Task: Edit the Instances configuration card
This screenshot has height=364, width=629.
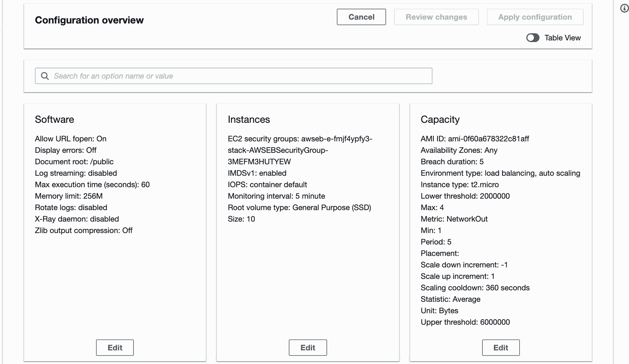Action: click(308, 348)
